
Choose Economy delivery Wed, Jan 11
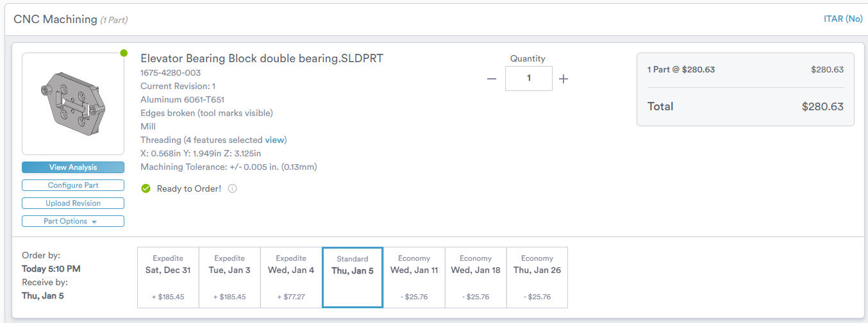(x=414, y=277)
